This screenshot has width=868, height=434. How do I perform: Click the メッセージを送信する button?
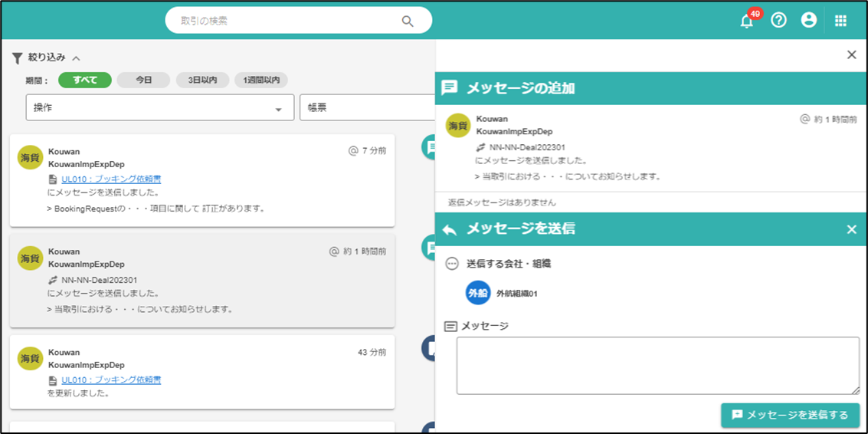tap(790, 415)
